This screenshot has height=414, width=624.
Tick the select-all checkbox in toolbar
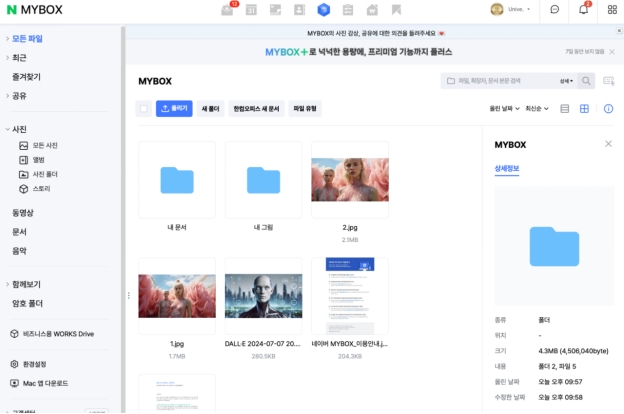click(144, 109)
